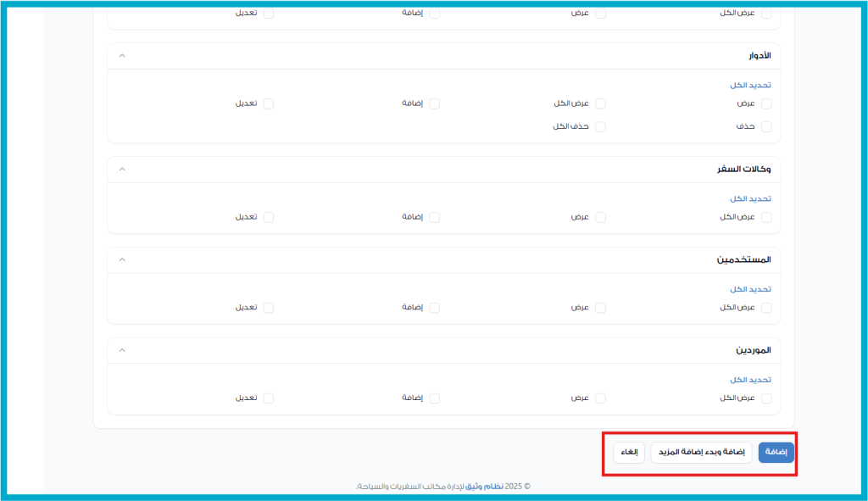Tick the تعديل checkbox in الأدوار
The height and width of the screenshot is (501, 868).
[268, 103]
